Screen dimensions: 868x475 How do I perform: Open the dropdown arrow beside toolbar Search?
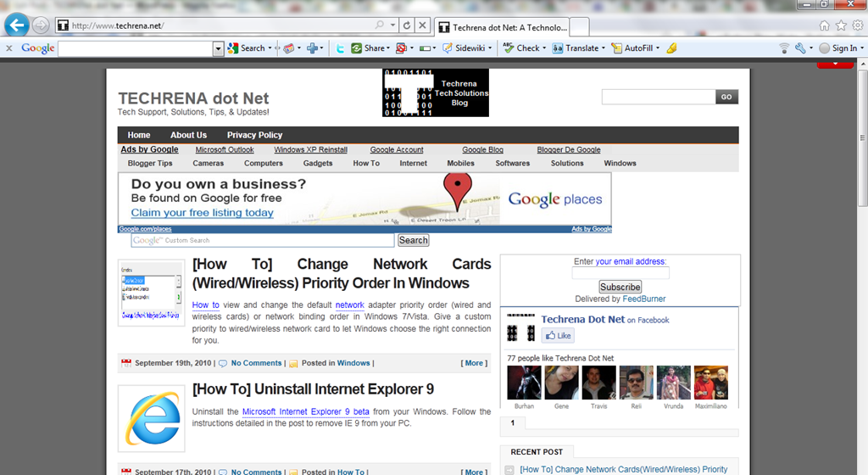[270, 48]
